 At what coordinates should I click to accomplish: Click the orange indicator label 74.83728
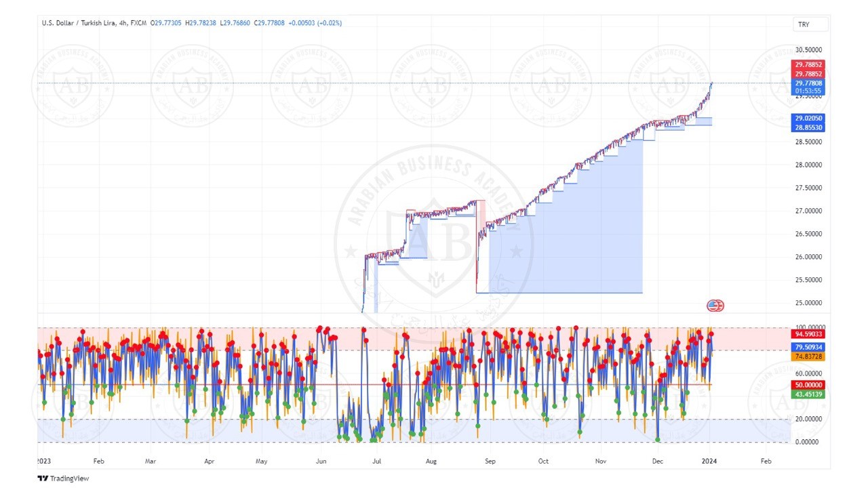tap(808, 357)
